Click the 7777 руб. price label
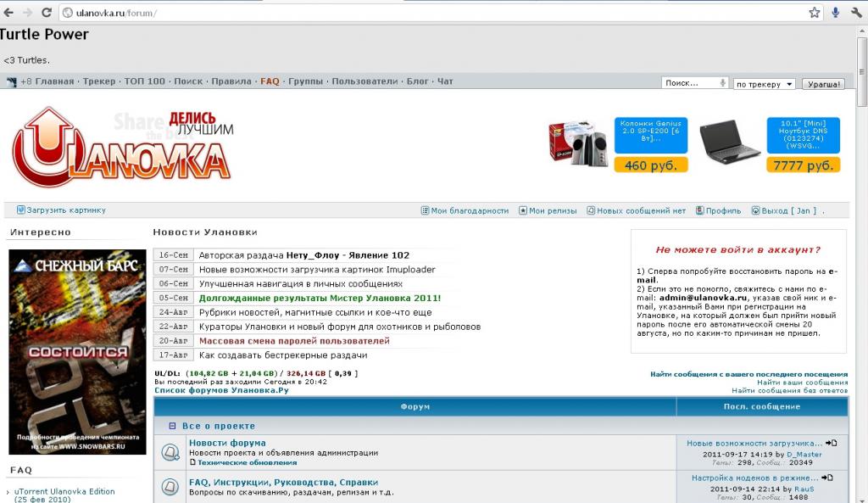This screenshot has width=868, height=503. pyautogui.click(x=804, y=165)
